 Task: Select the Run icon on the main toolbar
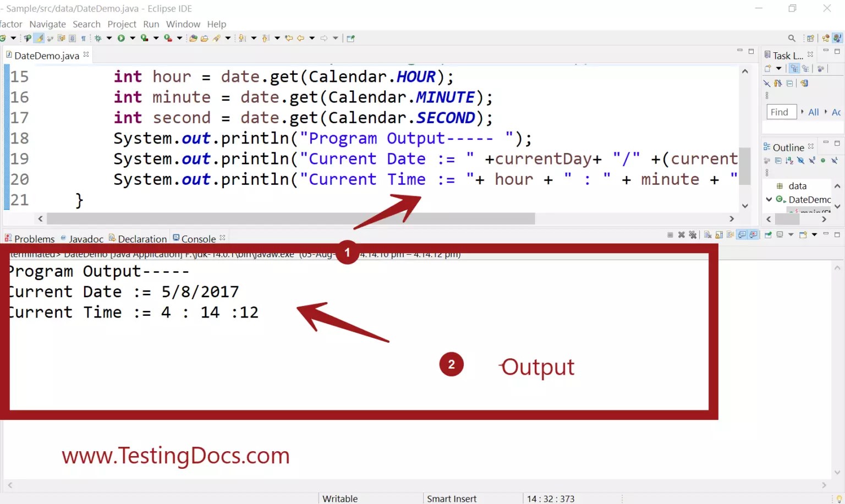[122, 38]
